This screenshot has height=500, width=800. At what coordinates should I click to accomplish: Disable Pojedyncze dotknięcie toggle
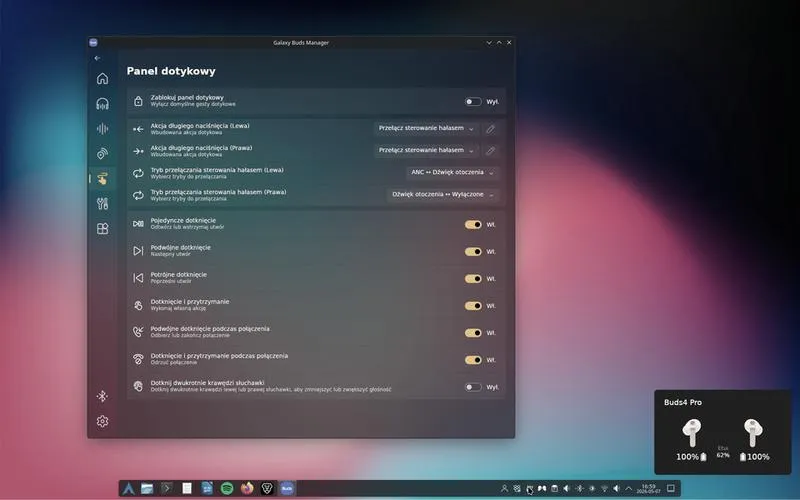[x=473, y=224]
